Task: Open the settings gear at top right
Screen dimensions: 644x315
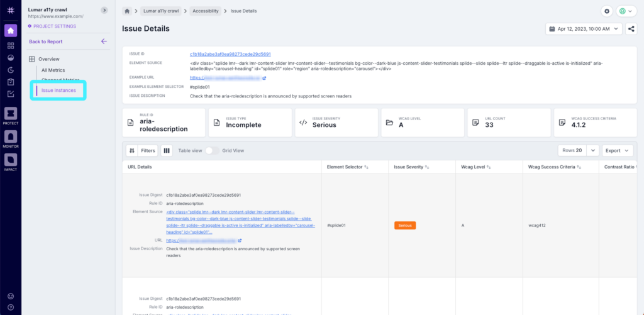Action: click(607, 11)
